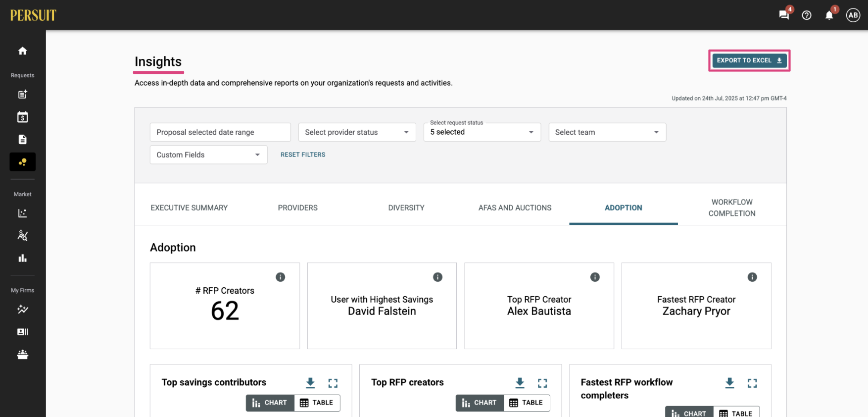Expand Top RFP creators to fullscreen

click(x=542, y=383)
